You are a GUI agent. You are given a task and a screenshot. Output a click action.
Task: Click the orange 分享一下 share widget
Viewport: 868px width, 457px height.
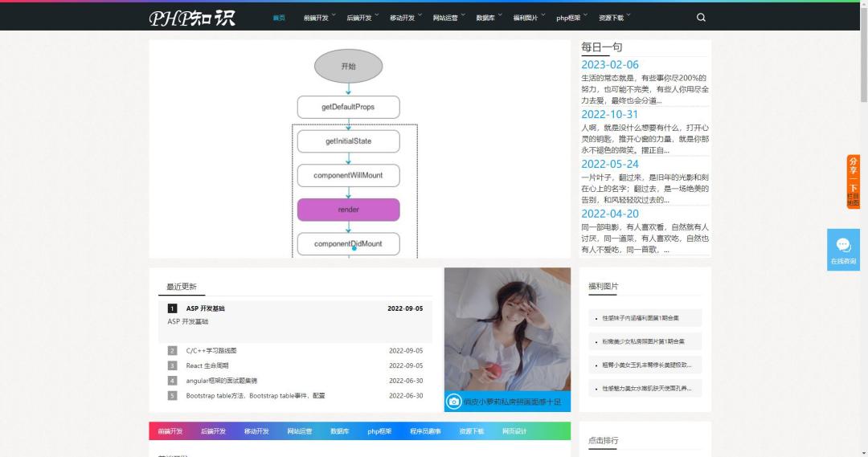tap(853, 182)
